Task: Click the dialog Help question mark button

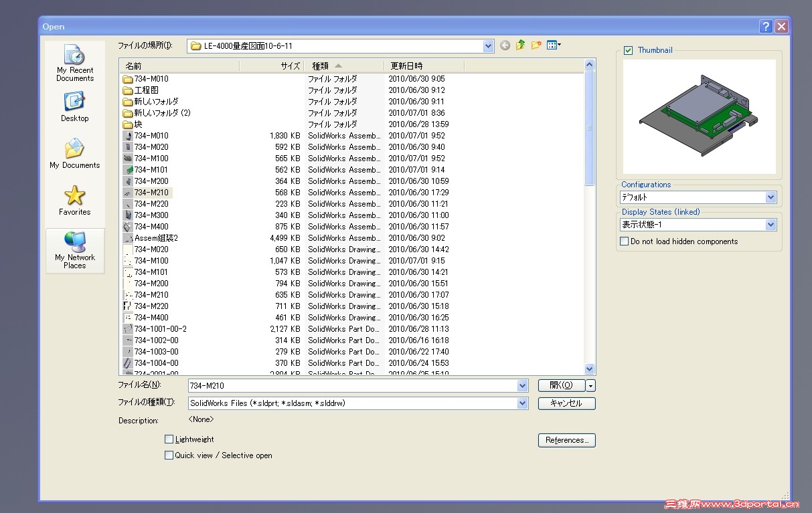Action: 766,27
